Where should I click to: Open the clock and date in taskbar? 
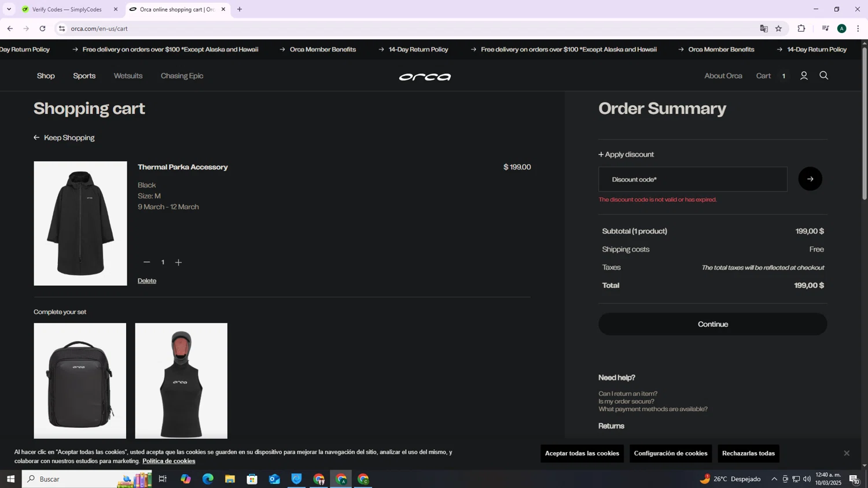click(x=828, y=479)
